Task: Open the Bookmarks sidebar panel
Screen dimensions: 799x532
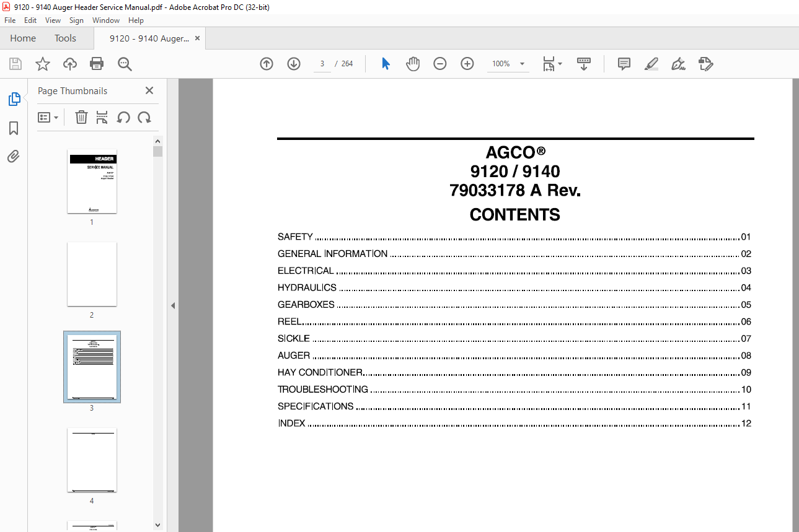Action: (x=14, y=128)
